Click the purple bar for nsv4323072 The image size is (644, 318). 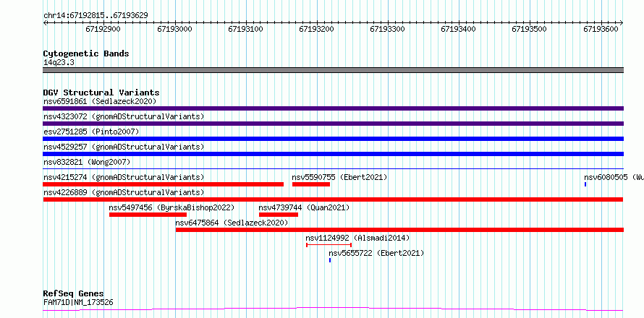tap(333, 124)
